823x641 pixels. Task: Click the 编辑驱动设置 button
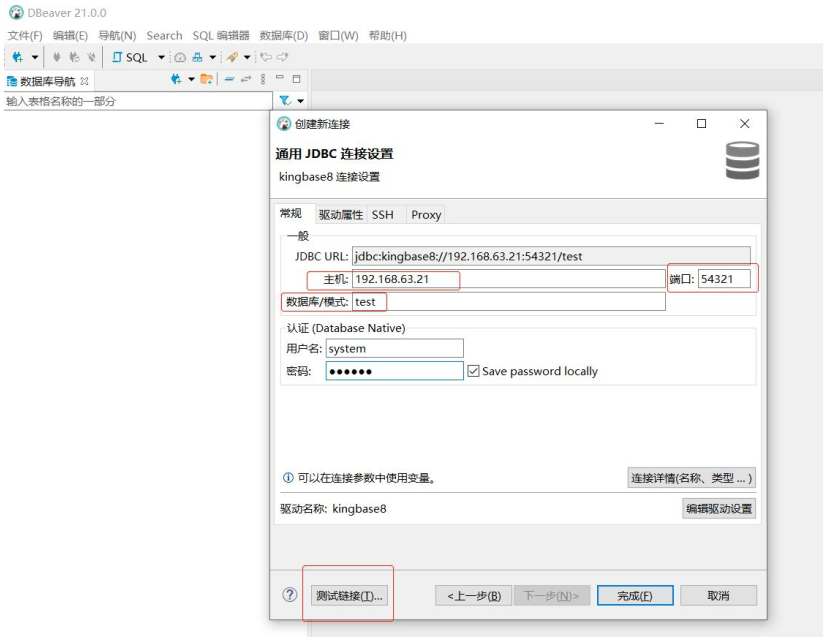pyautogui.click(x=719, y=509)
